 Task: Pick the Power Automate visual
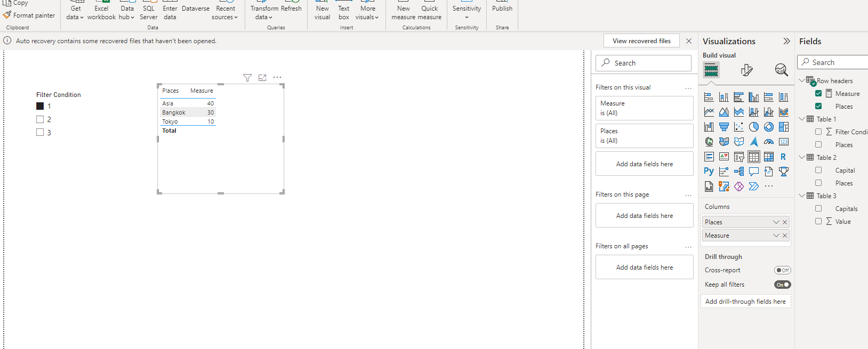point(753,186)
